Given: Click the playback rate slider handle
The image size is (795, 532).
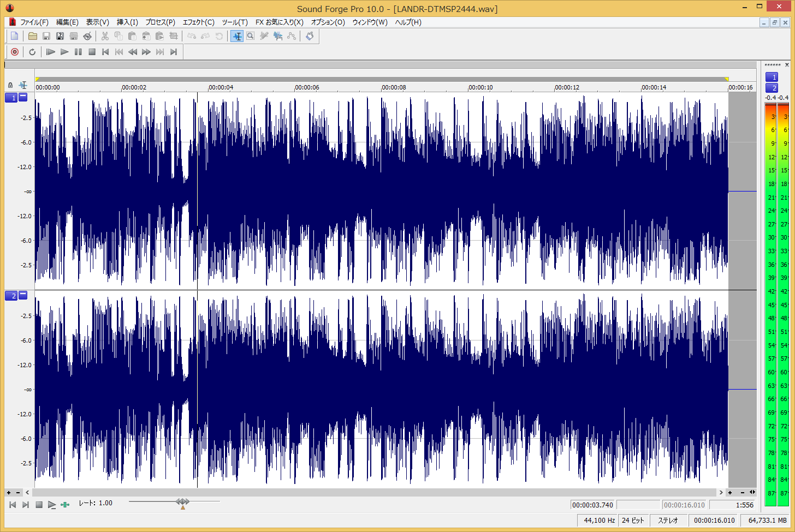Looking at the screenshot, I should 183,501.
